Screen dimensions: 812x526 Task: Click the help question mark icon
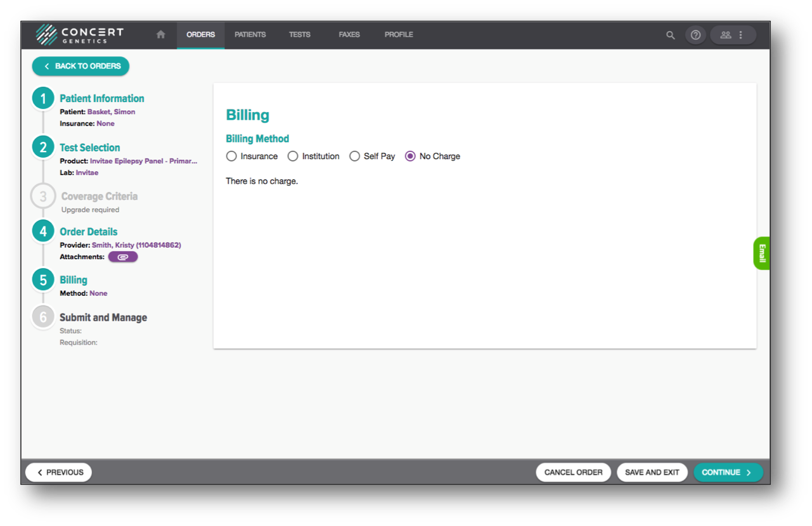click(695, 35)
